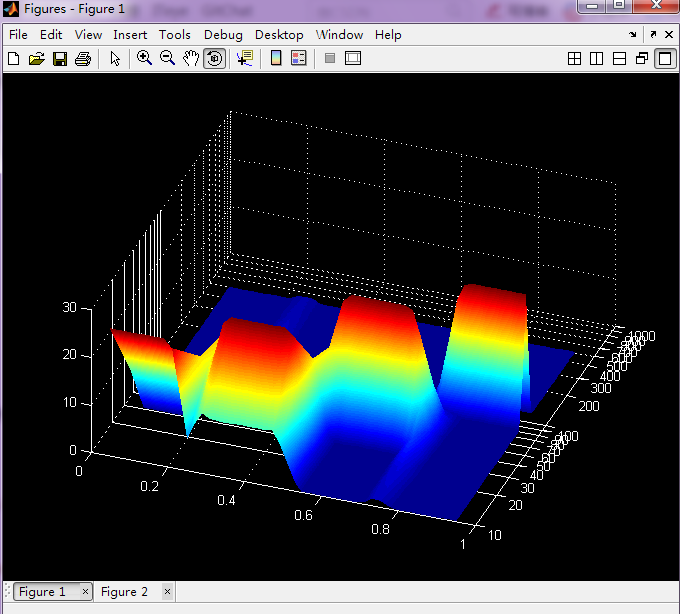680x614 pixels.
Task: Save the figure with the floppy disk icon
Action: click(59, 59)
